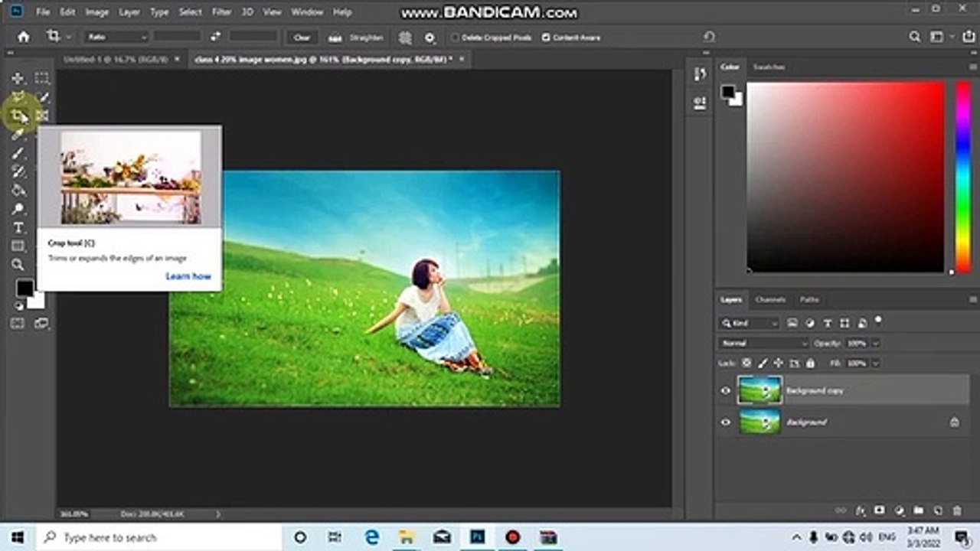Expand the Fill slider dropdown

pyautogui.click(x=876, y=363)
